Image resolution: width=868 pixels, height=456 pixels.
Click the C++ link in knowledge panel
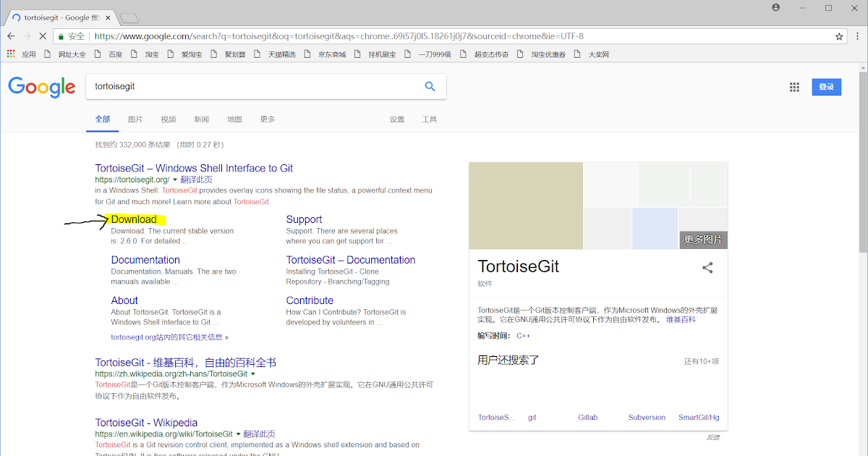coord(523,336)
